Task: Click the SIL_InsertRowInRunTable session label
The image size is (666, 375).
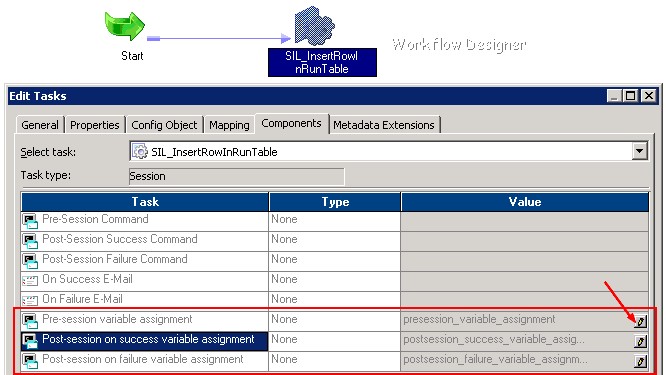Action: (x=322, y=62)
